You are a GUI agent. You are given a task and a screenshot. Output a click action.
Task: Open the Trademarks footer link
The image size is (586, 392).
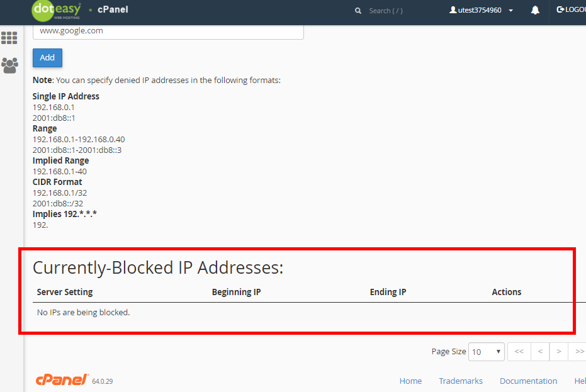[x=461, y=381]
